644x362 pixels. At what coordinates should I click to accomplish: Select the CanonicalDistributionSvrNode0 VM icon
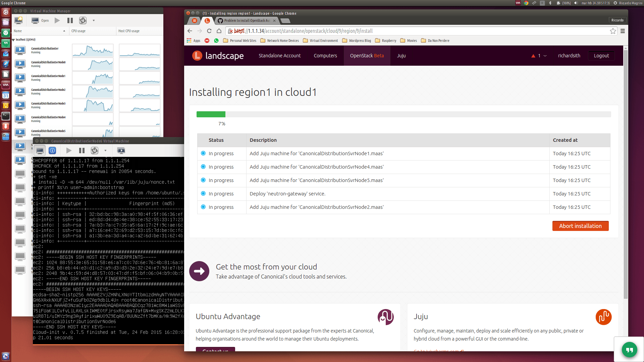click(20, 64)
